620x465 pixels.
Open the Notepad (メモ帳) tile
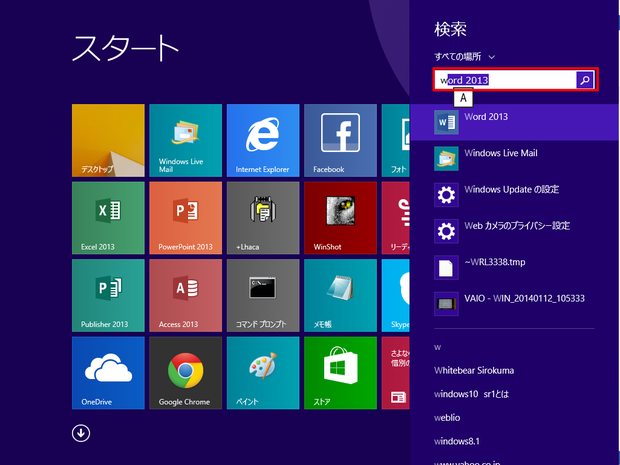(340, 295)
